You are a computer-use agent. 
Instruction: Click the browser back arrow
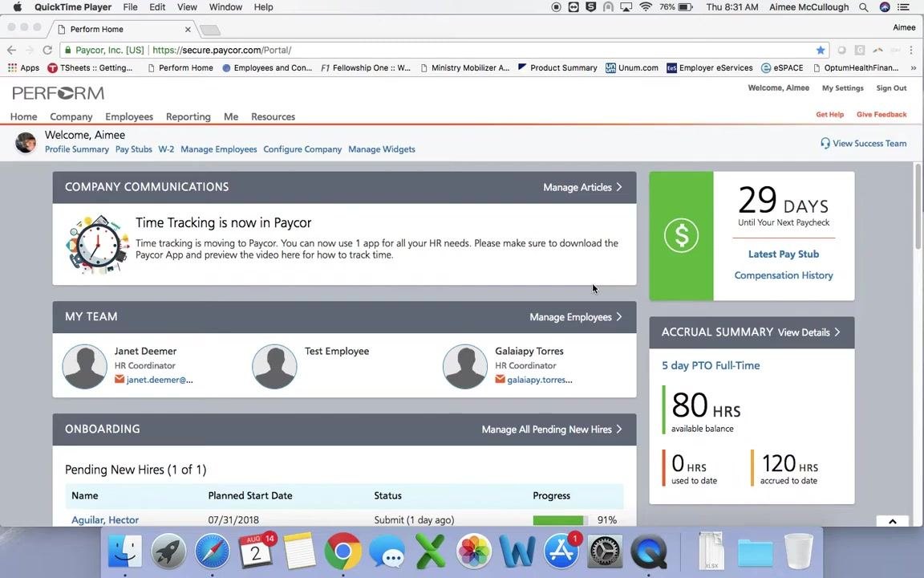(x=12, y=50)
